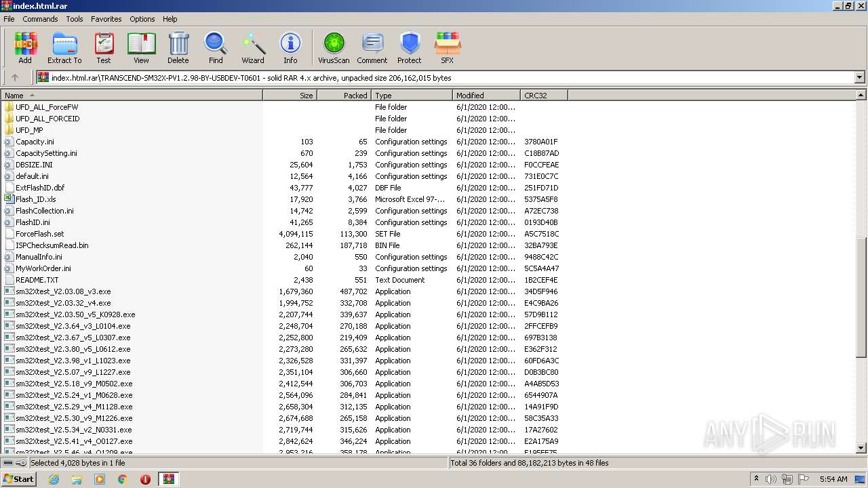Sort by Packed column header
Screen dimensions: 868x488
(344, 96)
